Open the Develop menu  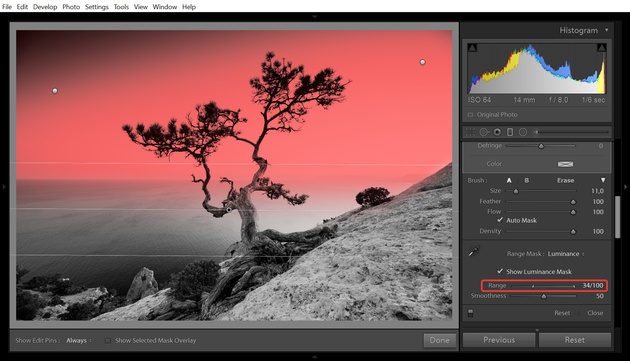45,7
